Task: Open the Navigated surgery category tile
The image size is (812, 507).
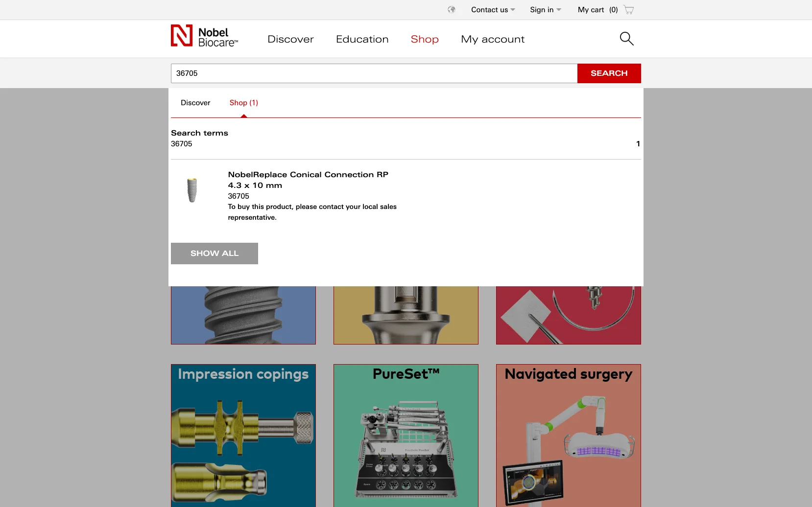Action: (569, 436)
